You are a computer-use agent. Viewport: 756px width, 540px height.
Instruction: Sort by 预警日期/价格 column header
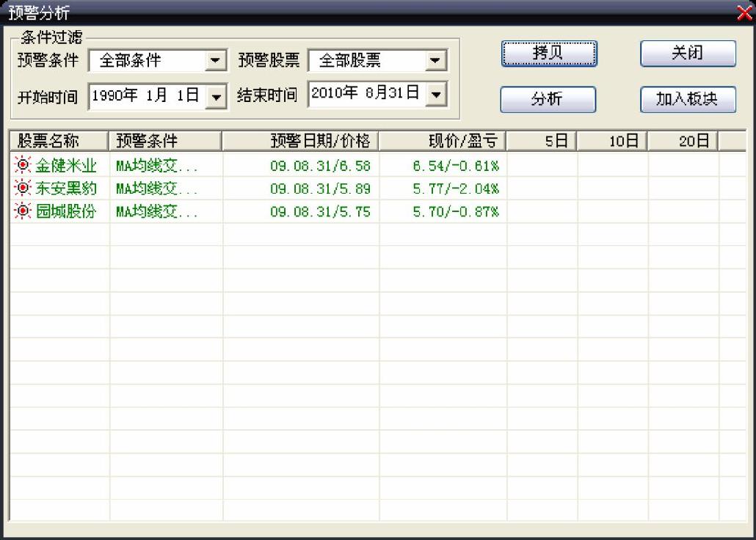tap(300, 142)
